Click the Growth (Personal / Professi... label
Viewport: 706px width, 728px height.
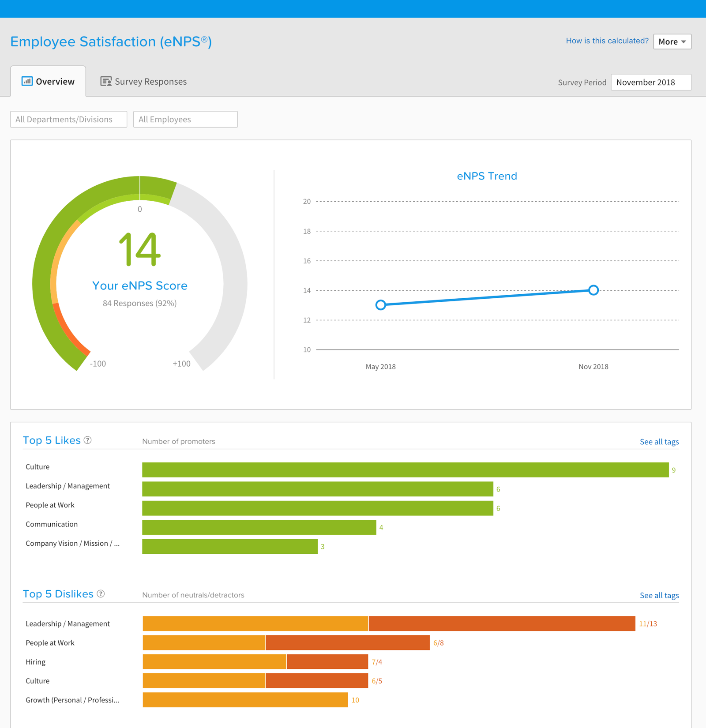[72, 700]
